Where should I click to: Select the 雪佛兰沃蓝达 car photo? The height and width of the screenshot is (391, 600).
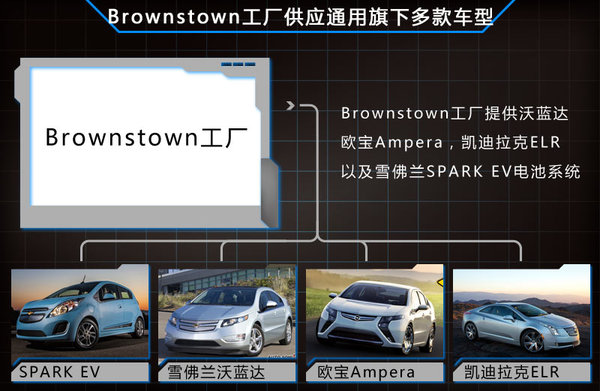pyautogui.click(x=227, y=313)
